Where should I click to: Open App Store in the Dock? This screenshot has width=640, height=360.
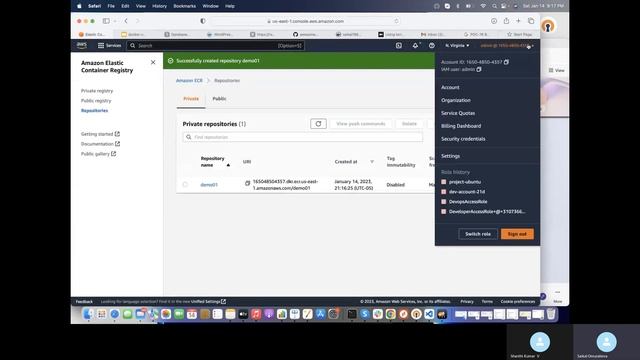(320, 314)
